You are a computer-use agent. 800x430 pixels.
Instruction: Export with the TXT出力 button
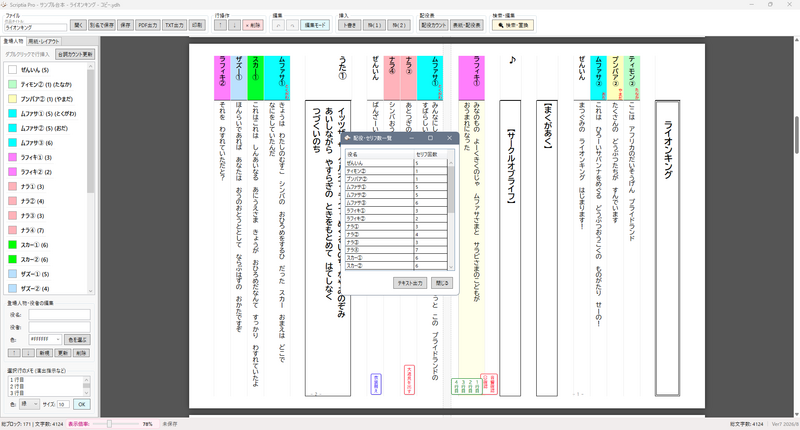click(x=174, y=25)
